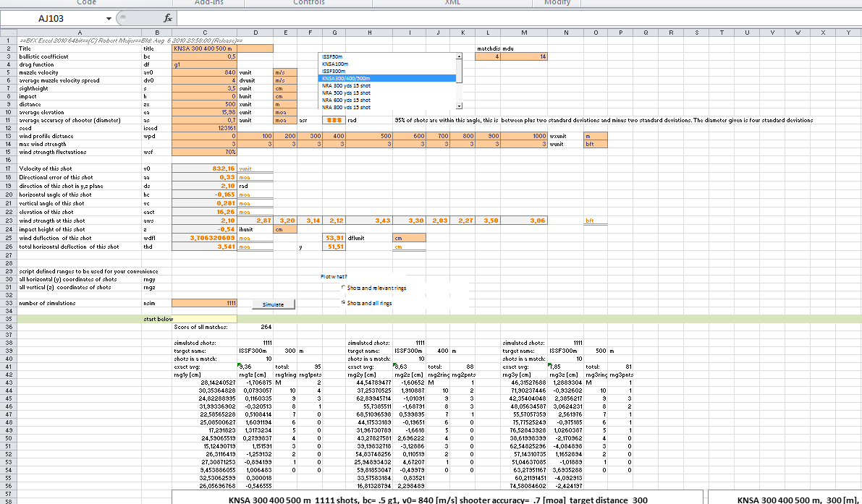Click the target list scrollbar thumb
Viewport: 862px width, 504px height.
[459, 71]
